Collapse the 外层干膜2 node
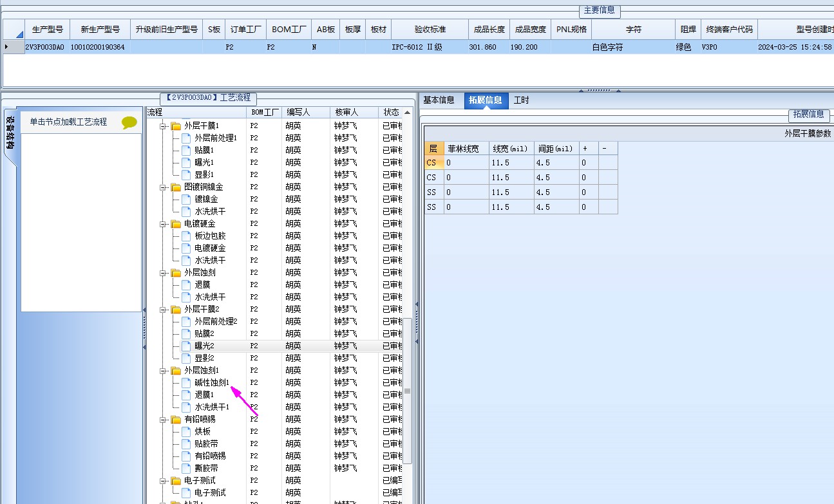The image size is (834, 504). (164, 309)
